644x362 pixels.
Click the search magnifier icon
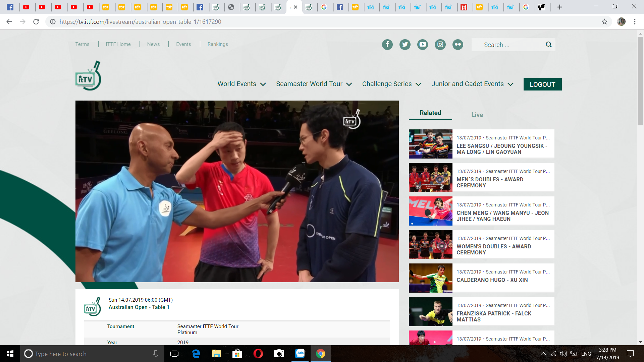[549, 45]
